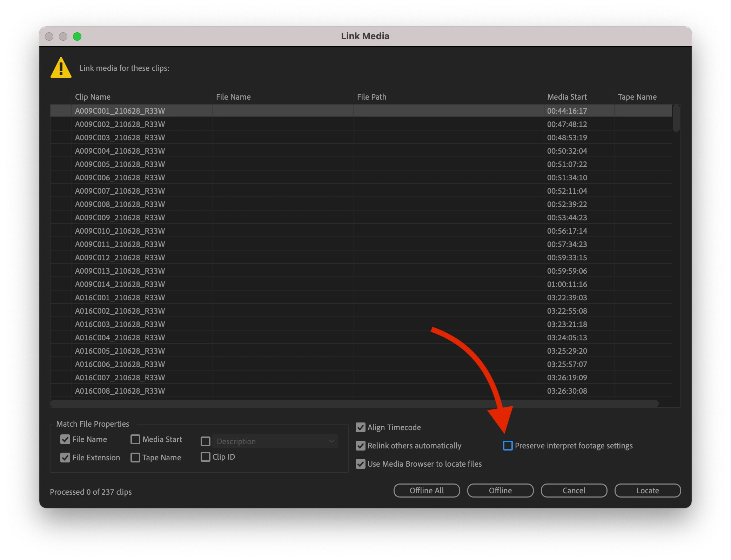Click the Offline All button

coord(427,491)
